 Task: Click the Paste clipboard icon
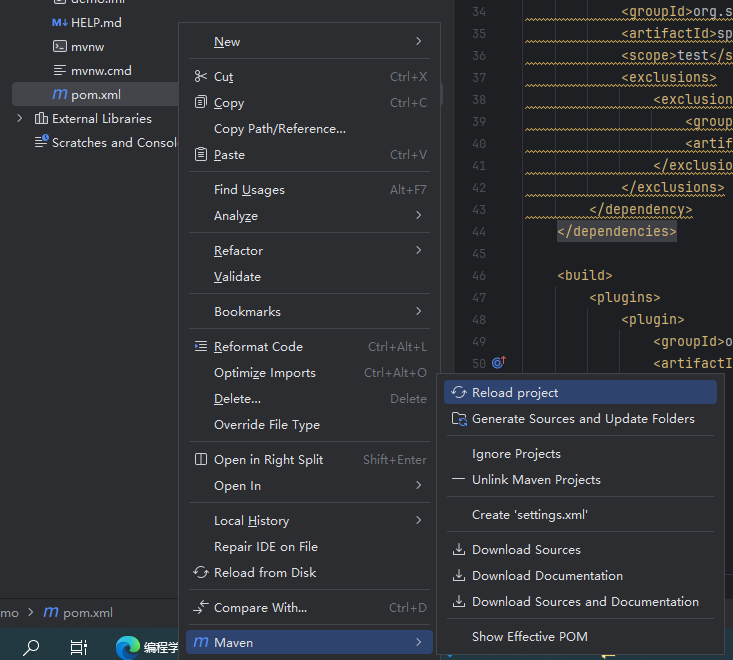tap(201, 154)
